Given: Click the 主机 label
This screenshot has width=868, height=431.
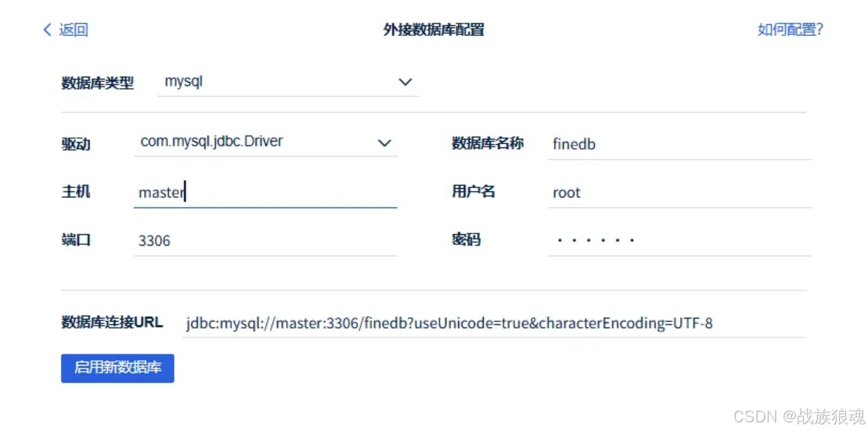Looking at the screenshot, I should pyautogui.click(x=75, y=192).
